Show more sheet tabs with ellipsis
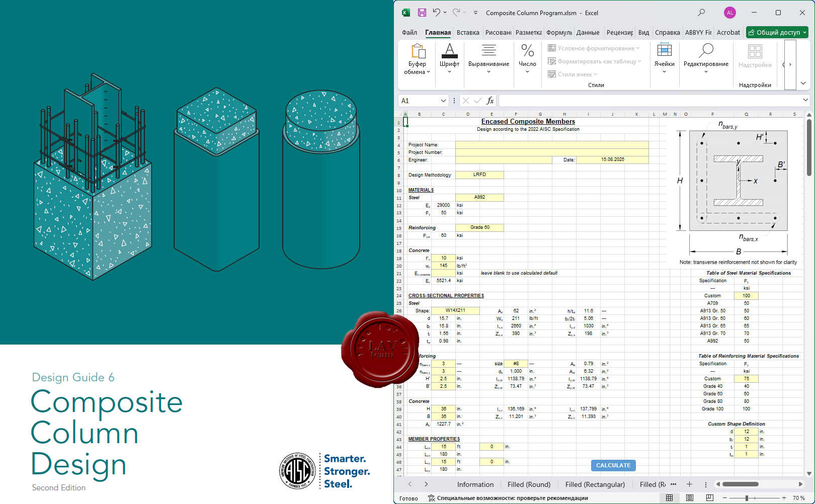The image size is (815, 504). (x=673, y=484)
